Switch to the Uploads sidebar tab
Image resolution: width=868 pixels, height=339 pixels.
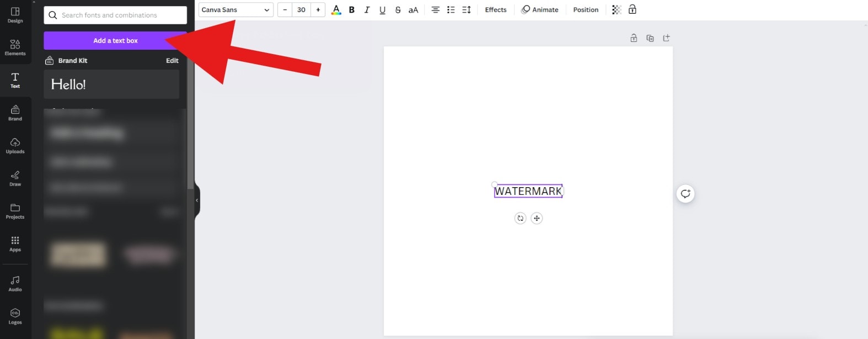click(x=15, y=146)
